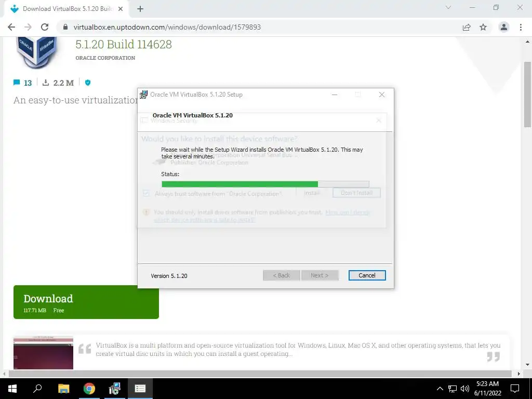Click the 5.1.20 Build 114628 heading
The height and width of the screenshot is (399, 532).
click(x=124, y=44)
